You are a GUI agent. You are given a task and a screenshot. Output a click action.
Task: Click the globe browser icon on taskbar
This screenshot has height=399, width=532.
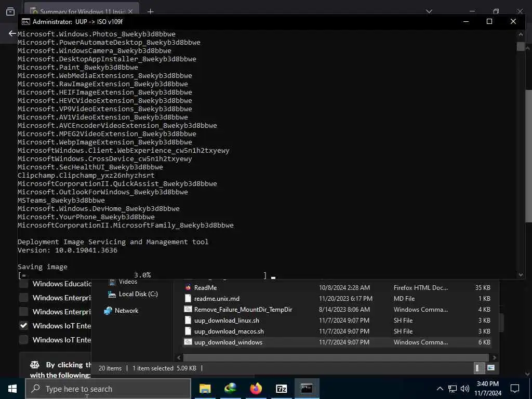[x=230, y=389]
